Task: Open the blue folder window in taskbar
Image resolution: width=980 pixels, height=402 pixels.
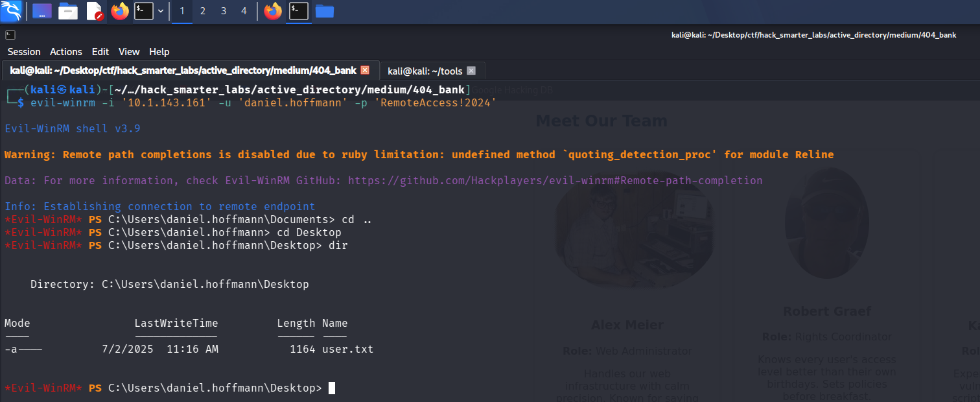Action: [324, 11]
